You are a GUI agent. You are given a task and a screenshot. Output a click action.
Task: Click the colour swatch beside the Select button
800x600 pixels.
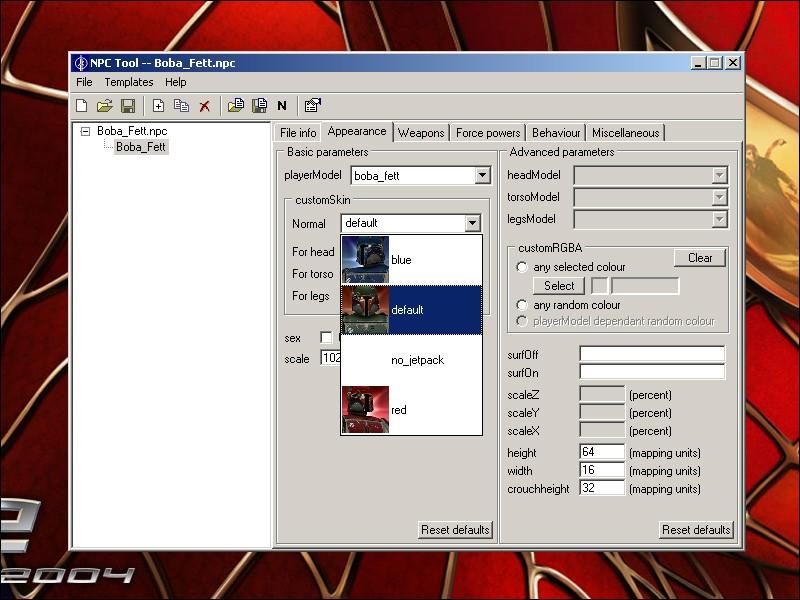tap(600, 286)
